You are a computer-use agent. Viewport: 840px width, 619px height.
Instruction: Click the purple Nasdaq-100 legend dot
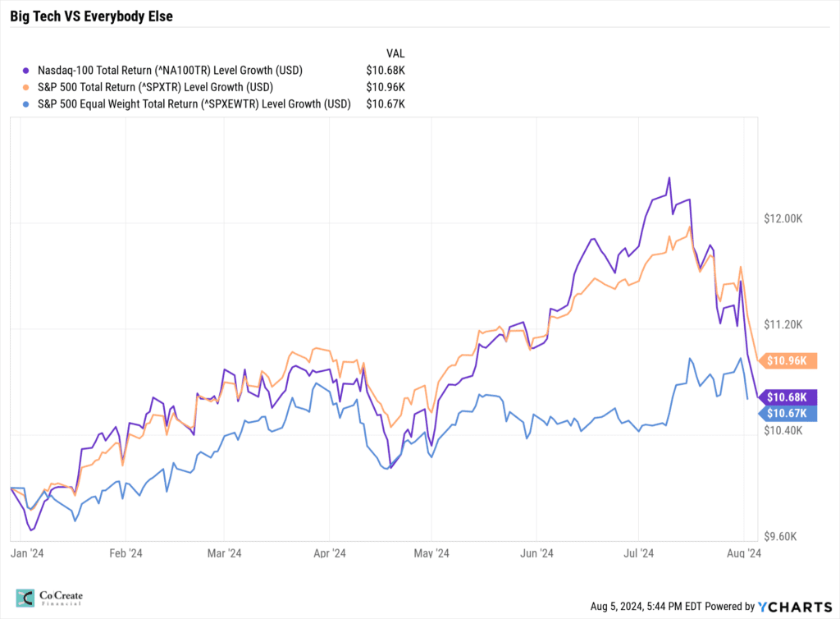click(27, 70)
